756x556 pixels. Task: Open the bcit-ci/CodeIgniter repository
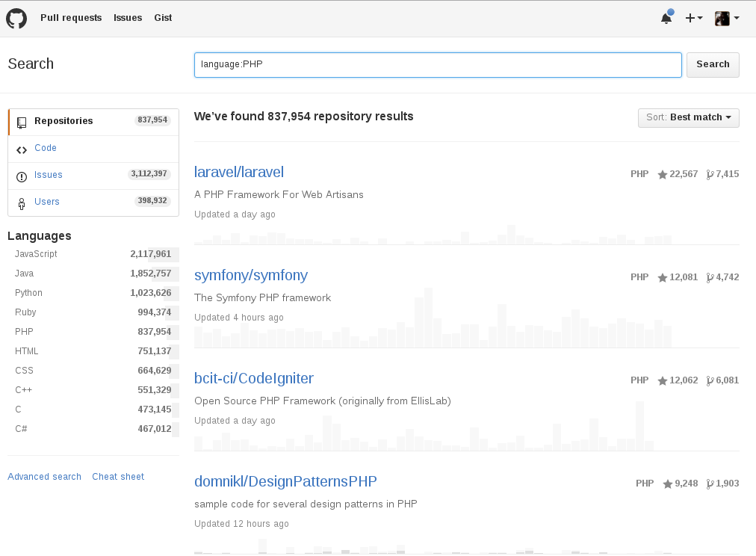tap(253, 379)
